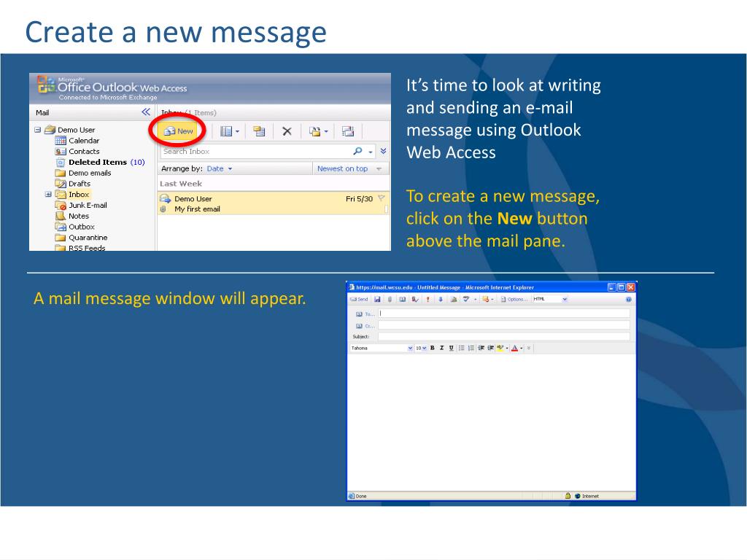Click inside the To recipient field
This screenshot has height=560, width=747.
[504, 314]
